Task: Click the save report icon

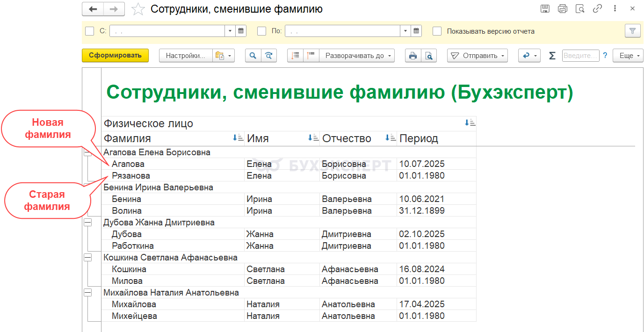Action: tap(545, 9)
